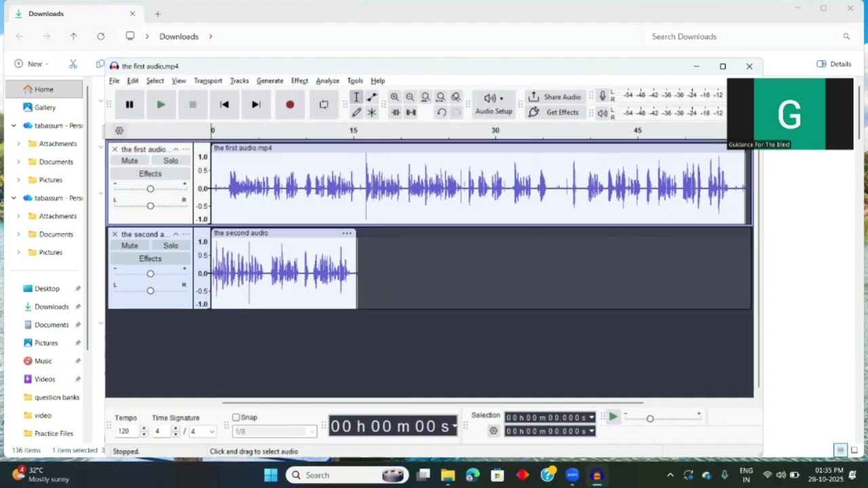This screenshot has height=488, width=868.
Task: Open the second audio clip's three-dot menu
Action: (x=347, y=233)
